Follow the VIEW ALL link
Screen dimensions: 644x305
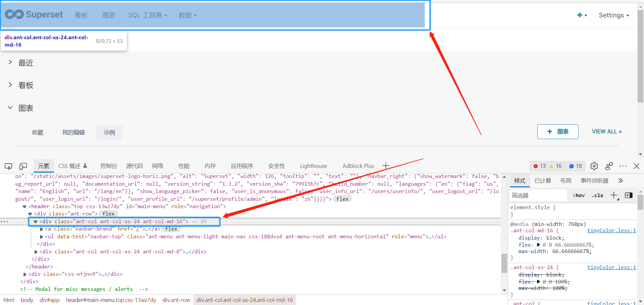pyautogui.click(x=606, y=131)
